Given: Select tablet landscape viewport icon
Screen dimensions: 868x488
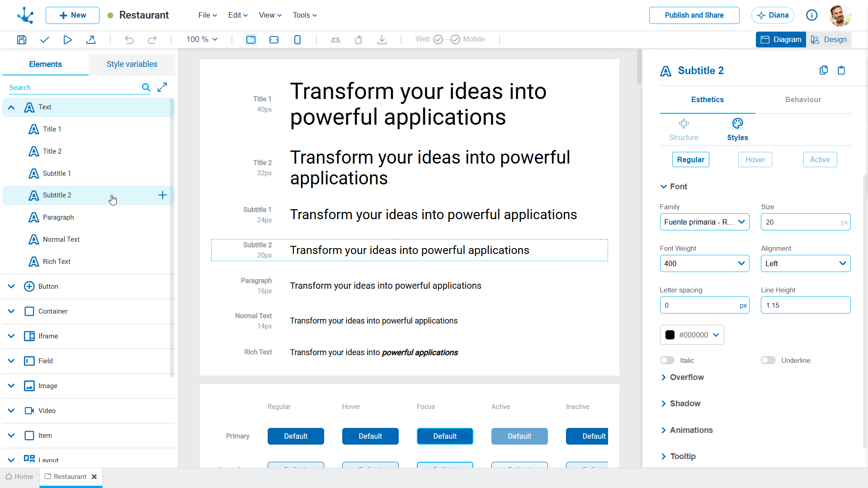Looking at the screenshot, I should pos(274,40).
